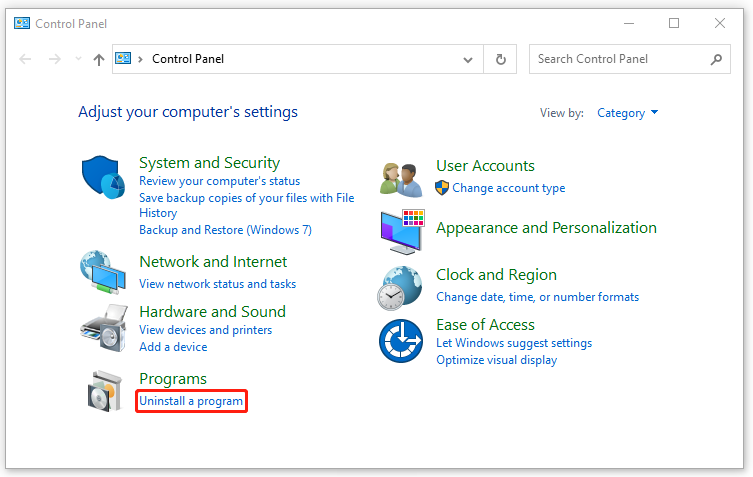Click Let Windows suggest settings
The width and height of the screenshot is (753, 477).
[x=514, y=343]
